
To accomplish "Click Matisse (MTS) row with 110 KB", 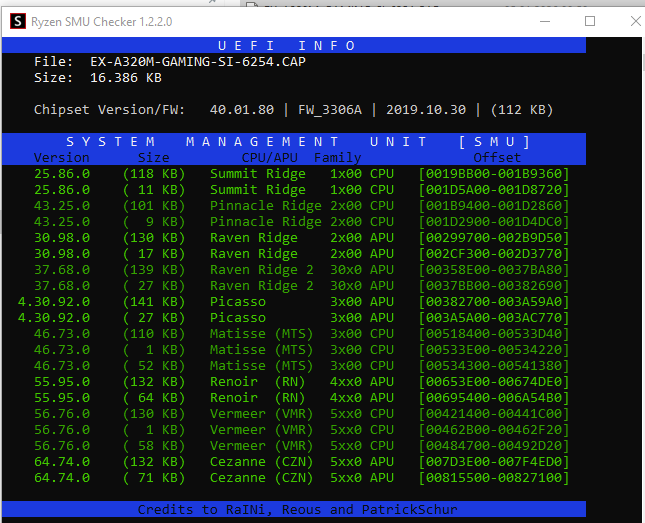I will click(302, 334).
